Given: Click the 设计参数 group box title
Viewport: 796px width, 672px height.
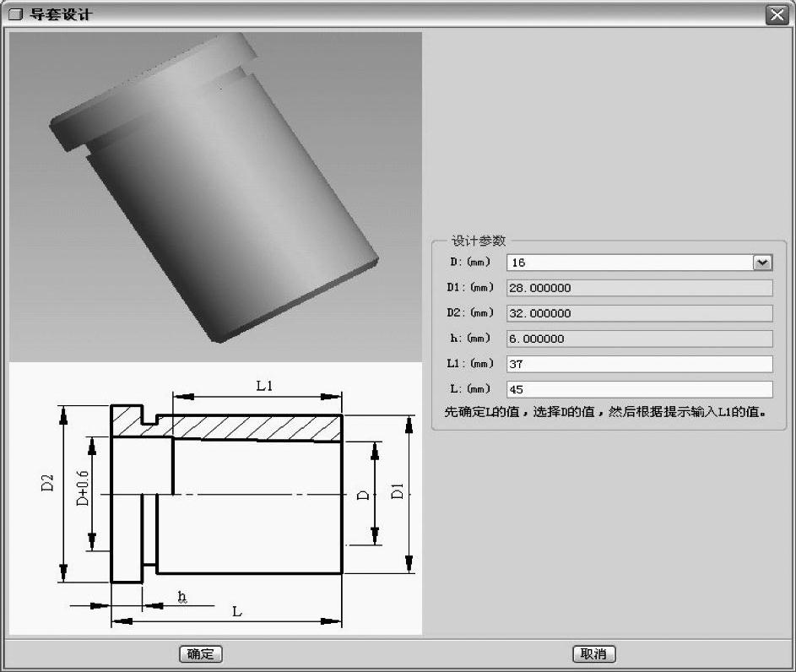Looking at the screenshot, I should tap(478, 241).
